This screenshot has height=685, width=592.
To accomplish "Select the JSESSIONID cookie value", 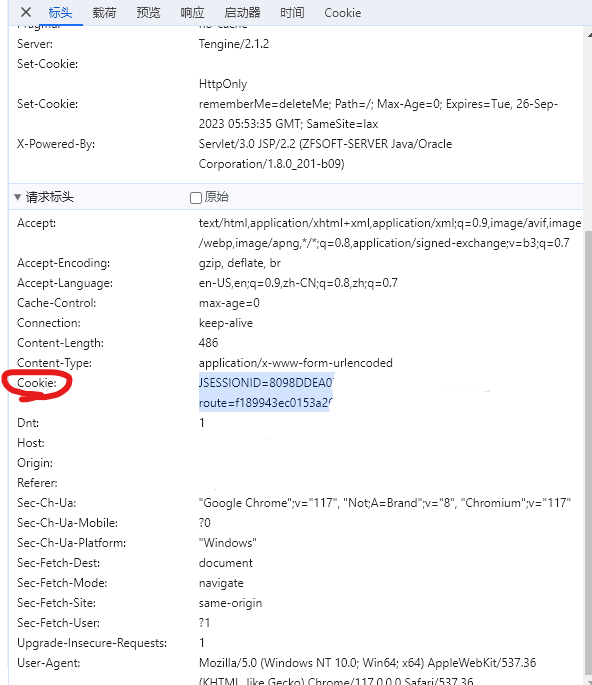I will (x=266, y=383).
